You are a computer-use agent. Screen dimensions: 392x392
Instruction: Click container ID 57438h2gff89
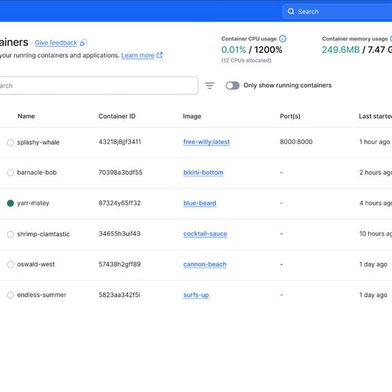120,264
